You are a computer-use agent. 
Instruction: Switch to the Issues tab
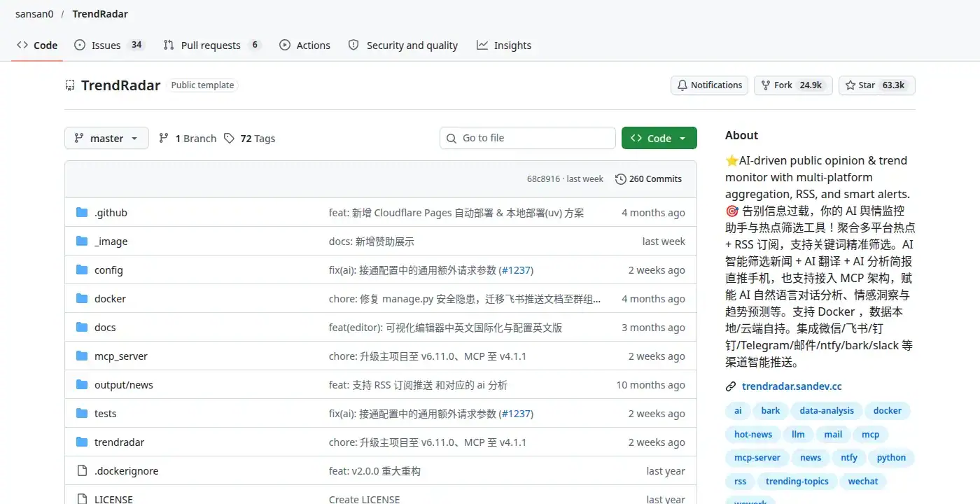pos(108,45)
